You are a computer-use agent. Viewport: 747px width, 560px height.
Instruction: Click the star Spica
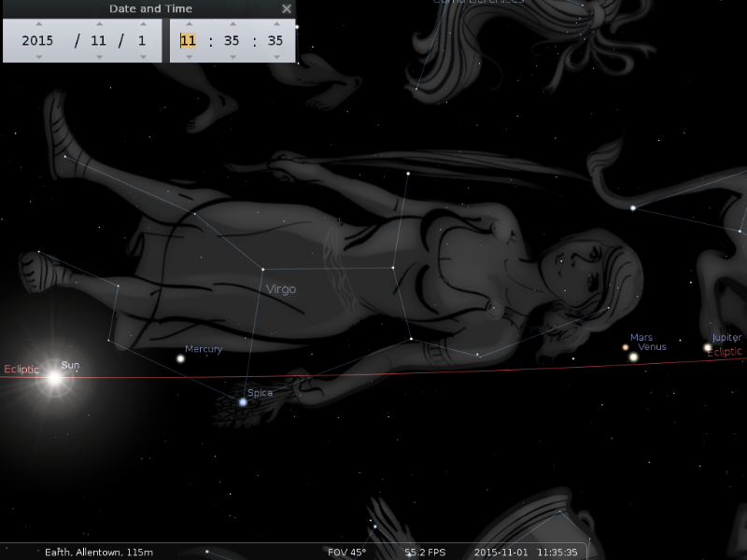pyautogui.click(x=243, y=402)
